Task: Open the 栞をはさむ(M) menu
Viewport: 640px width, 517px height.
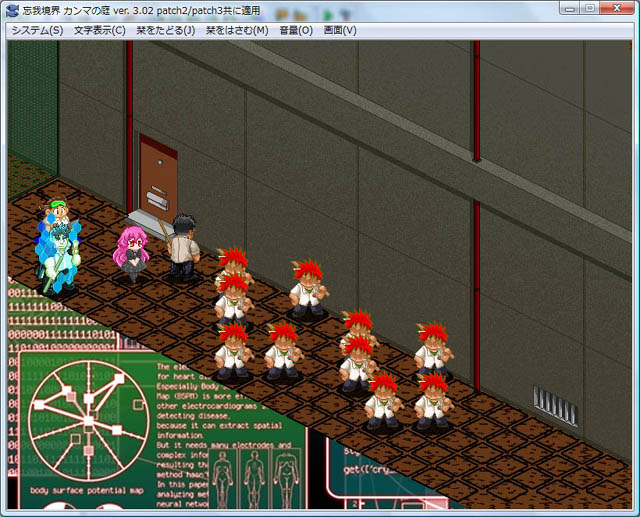Action: (237, 31)
